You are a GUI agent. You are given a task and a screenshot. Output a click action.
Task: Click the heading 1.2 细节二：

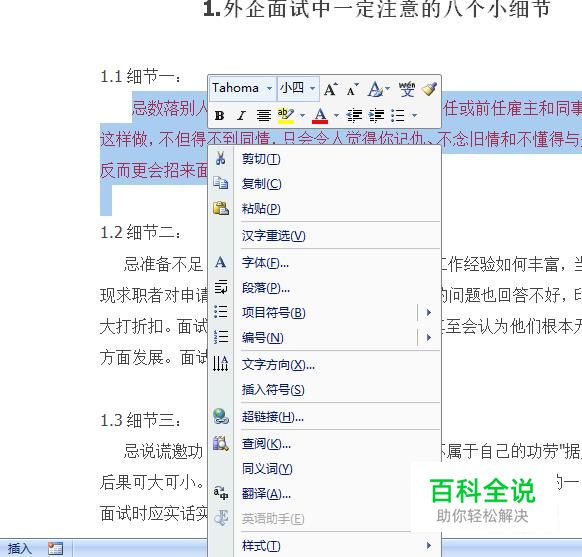[141, 233]
